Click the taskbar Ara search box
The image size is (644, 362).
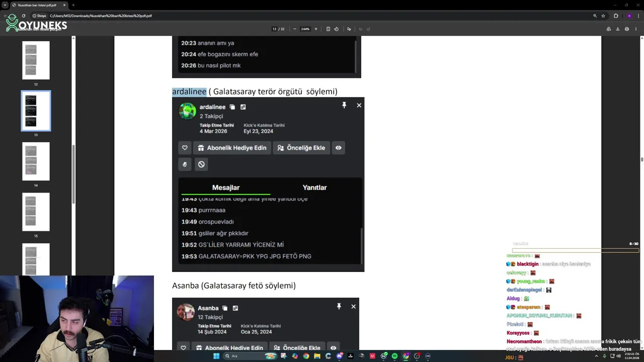tap(250, 356)
